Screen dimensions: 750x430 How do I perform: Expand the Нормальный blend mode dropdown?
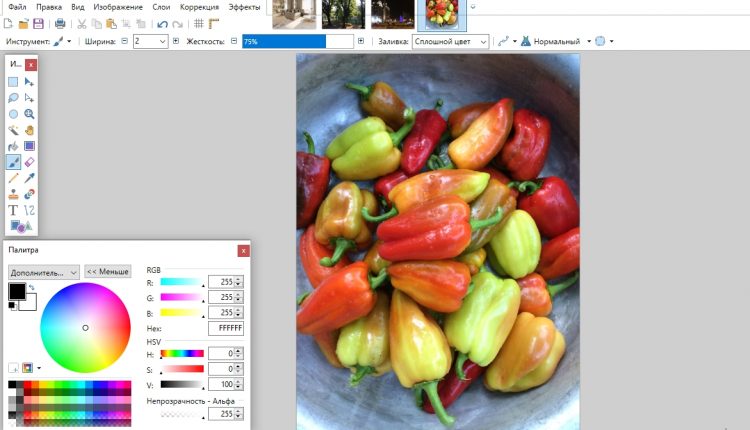coord(589,42)
